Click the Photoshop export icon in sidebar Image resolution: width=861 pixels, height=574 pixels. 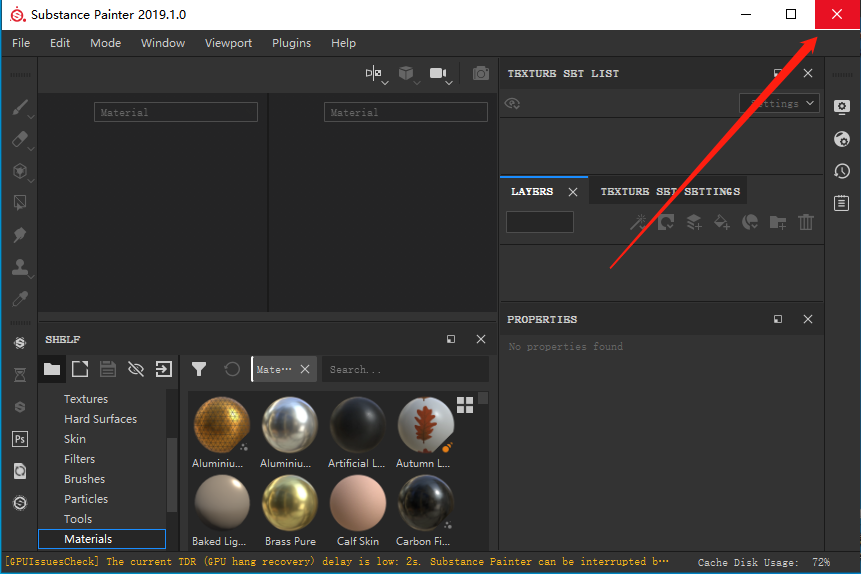[x=20, y=439]
